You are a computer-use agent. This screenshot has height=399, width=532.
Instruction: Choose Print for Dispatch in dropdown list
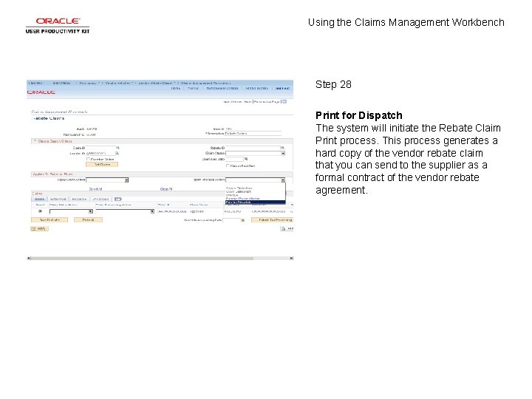(x=255, y=202)
